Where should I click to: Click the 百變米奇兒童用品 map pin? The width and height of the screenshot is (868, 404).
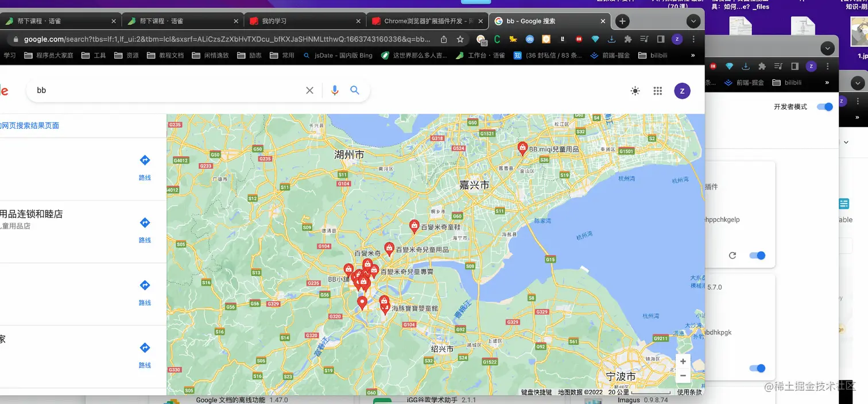[389, 249]
